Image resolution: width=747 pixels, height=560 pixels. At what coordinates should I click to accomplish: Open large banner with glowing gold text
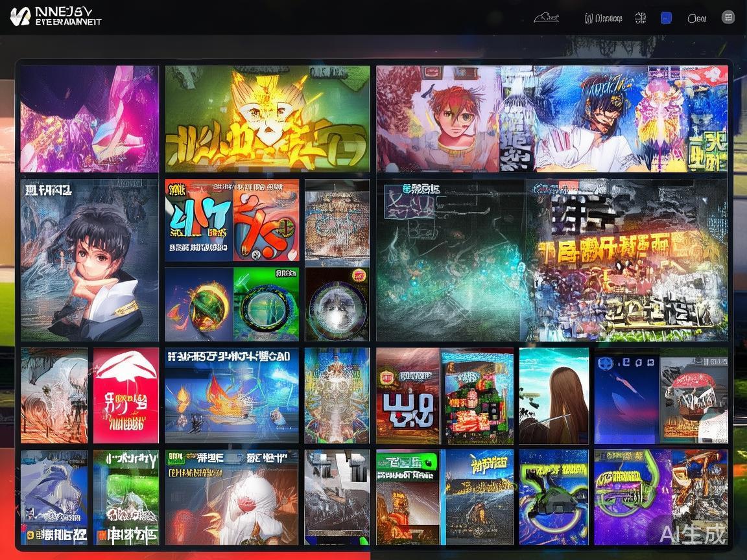626,260
